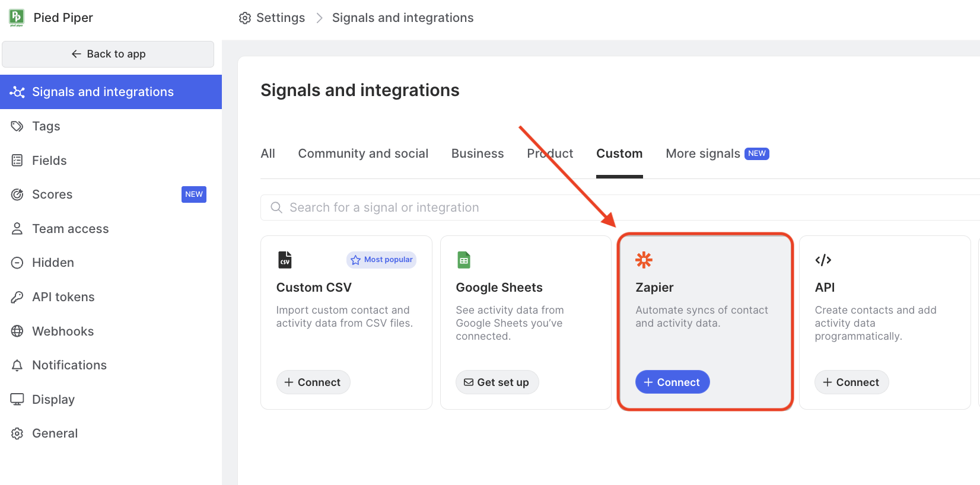Click the Hidden minus-circle icon
This screenshot has height=485, width=980.
click(17, 263)
